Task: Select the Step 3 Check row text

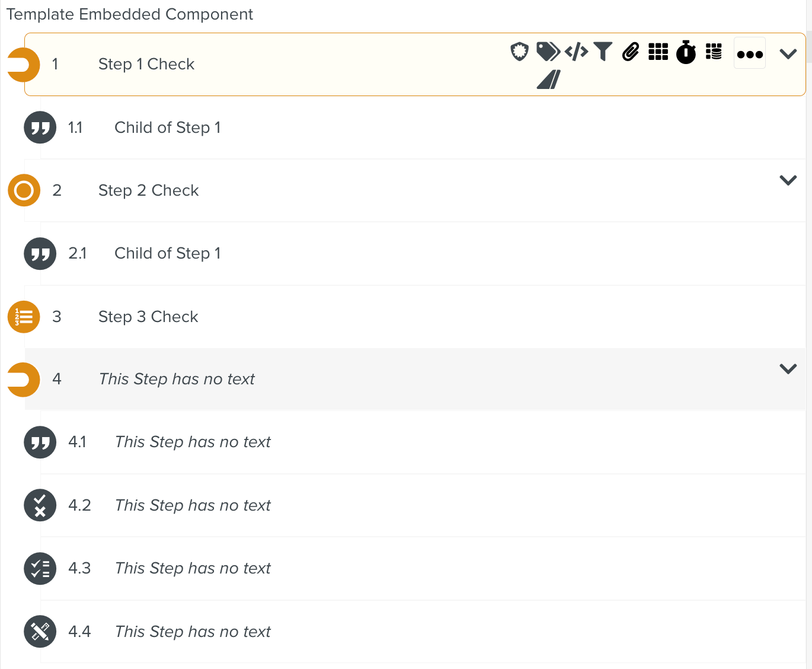Action: tap(148, 317)
